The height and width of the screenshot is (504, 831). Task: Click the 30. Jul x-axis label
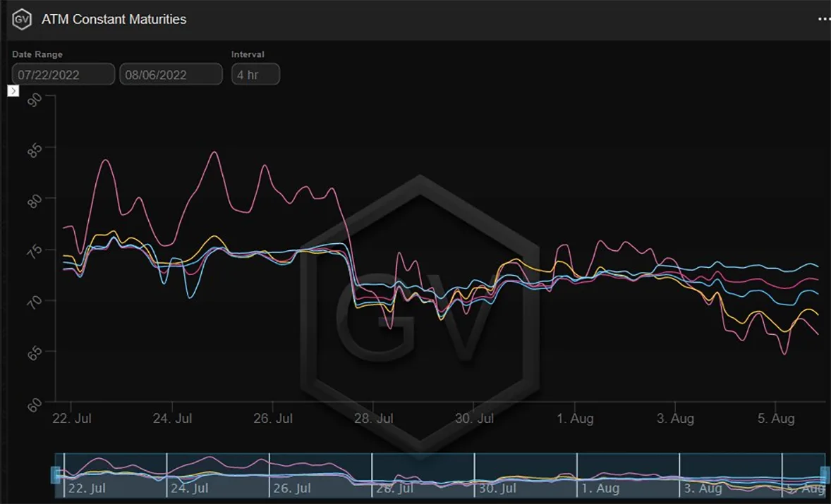pos(474,418)
